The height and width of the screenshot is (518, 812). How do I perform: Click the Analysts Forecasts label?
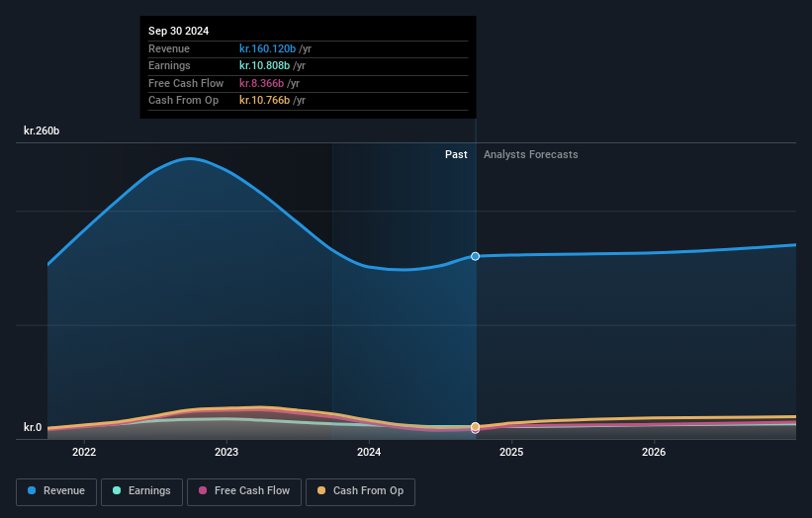point(531,154)
